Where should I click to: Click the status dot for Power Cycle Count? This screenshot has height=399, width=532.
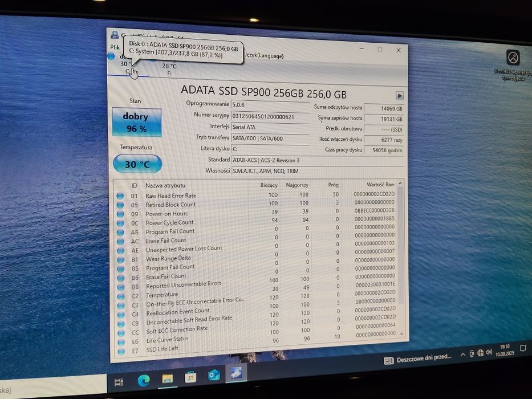tap(120, 223)
